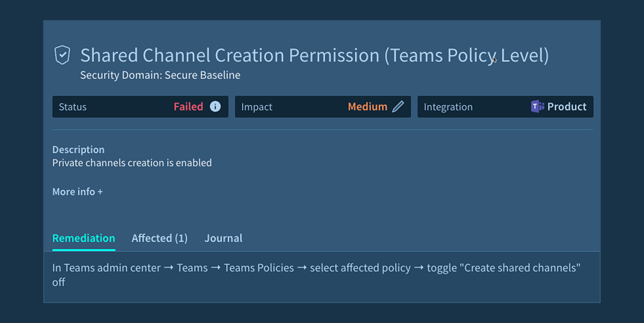Click the Product integration label
Screen dimensions: 644x323
click(567, 107)
